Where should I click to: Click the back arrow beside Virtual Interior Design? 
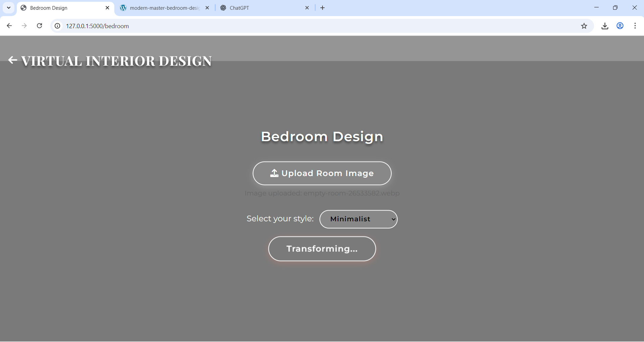click(12, 60)
